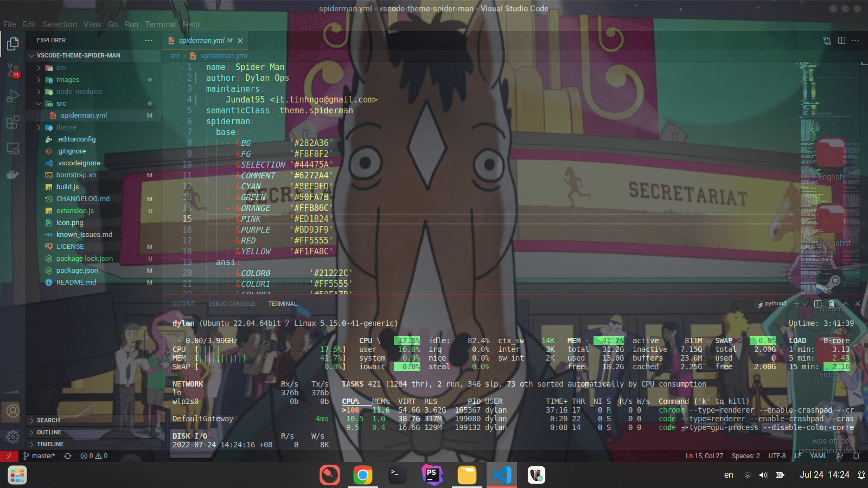This screenshot has width=868, height=488.
Task: Maximize the panel size chevron
Action: coord(845,304)
